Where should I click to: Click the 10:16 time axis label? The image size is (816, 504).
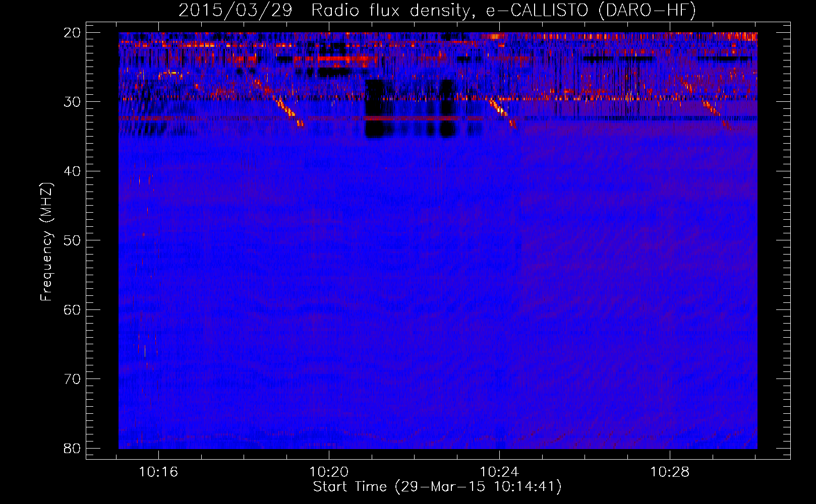(158, 472)
